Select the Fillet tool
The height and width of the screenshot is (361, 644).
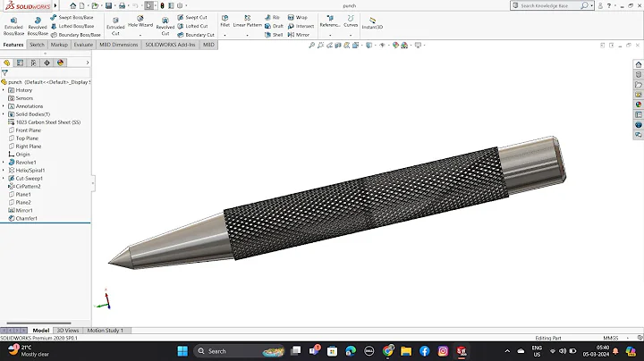click(x=225, y=21)
